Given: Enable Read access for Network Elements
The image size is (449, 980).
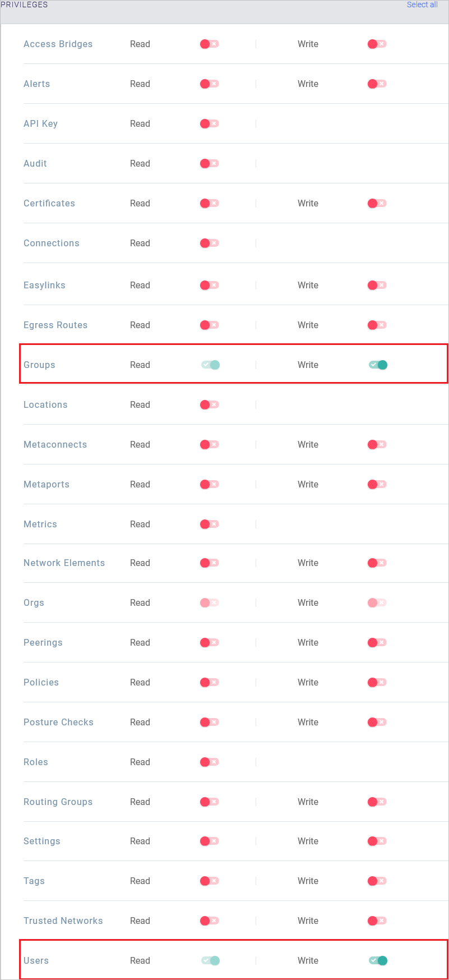Looking at the screenshot, I should tap(209, 563).
